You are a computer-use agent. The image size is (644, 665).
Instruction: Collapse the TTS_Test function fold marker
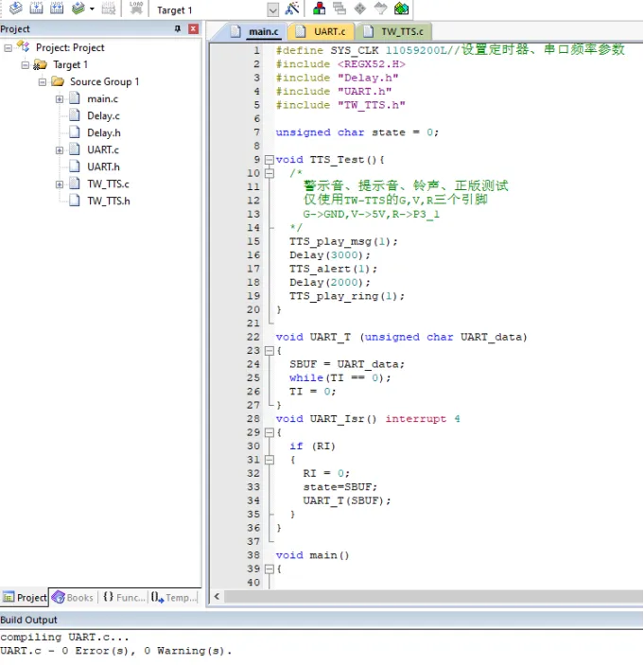tap(270, 160)
